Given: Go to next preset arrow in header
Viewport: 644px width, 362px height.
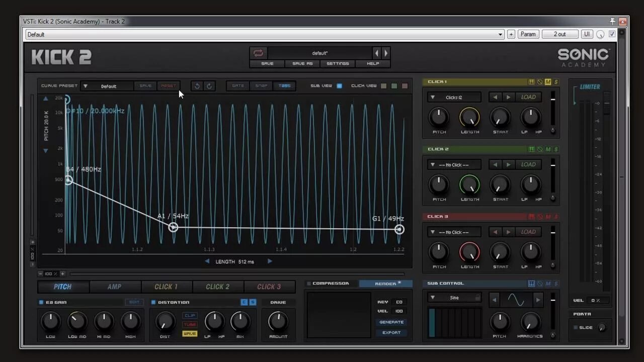Looking at the screenshot, I should (386, 53).
